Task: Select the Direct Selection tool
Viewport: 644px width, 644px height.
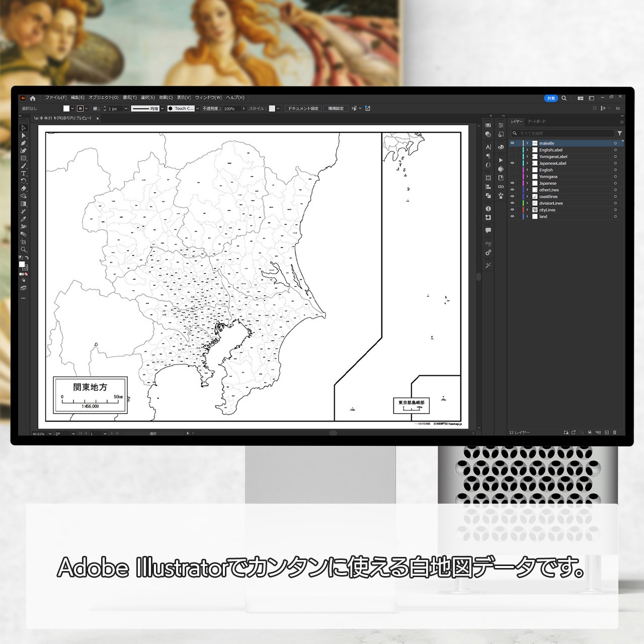Action: (x=23, y=135)
